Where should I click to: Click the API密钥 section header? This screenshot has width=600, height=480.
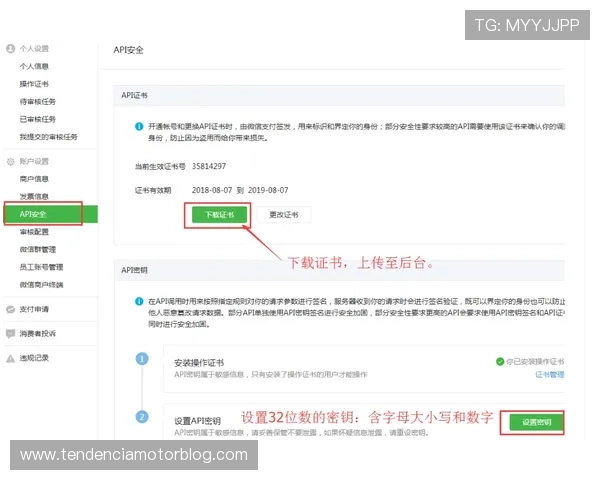[x=134, y=270]
